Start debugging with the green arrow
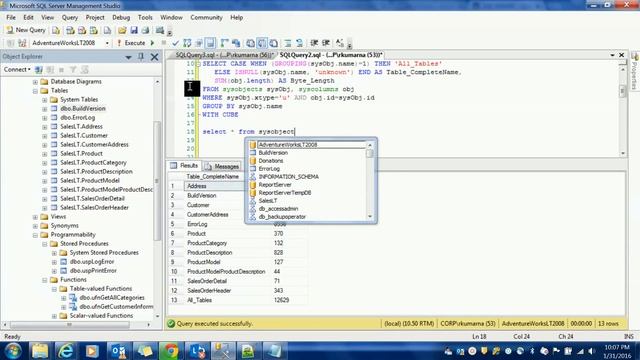The height and width of the screenshot is (360, 640). coord(153,43)
